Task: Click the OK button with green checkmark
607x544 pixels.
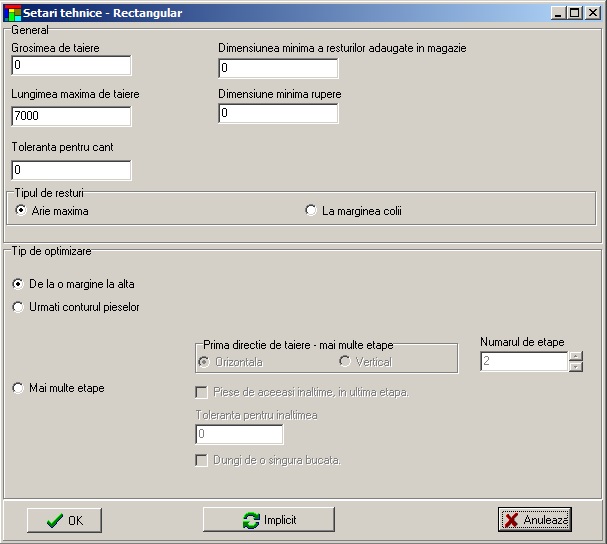Action: (64, 520)
